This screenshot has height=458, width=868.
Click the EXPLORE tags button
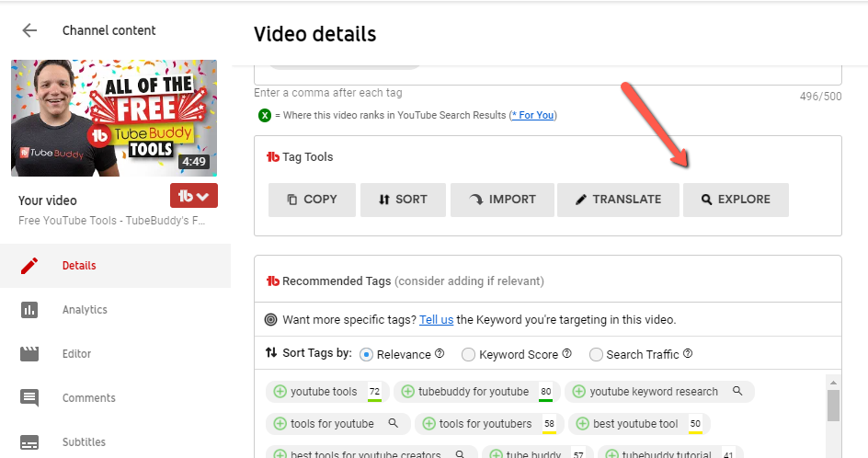coord(736,200)
